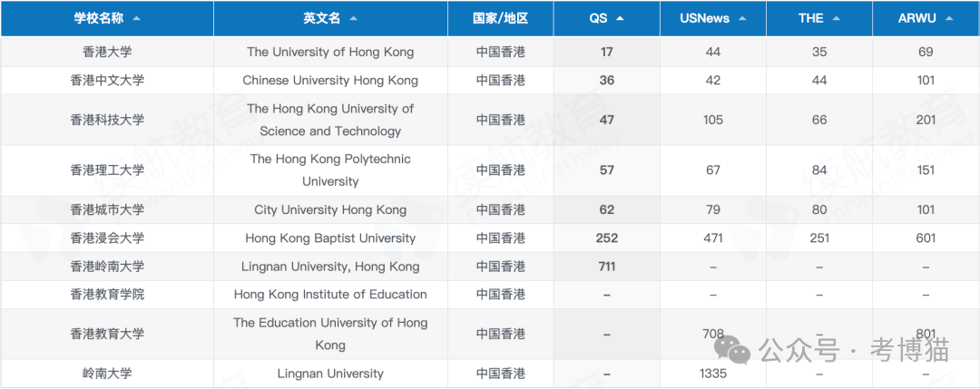The image size is (980, 389).
Task: Sort by the 英文名 column arrow
Action: coord(353,18)
